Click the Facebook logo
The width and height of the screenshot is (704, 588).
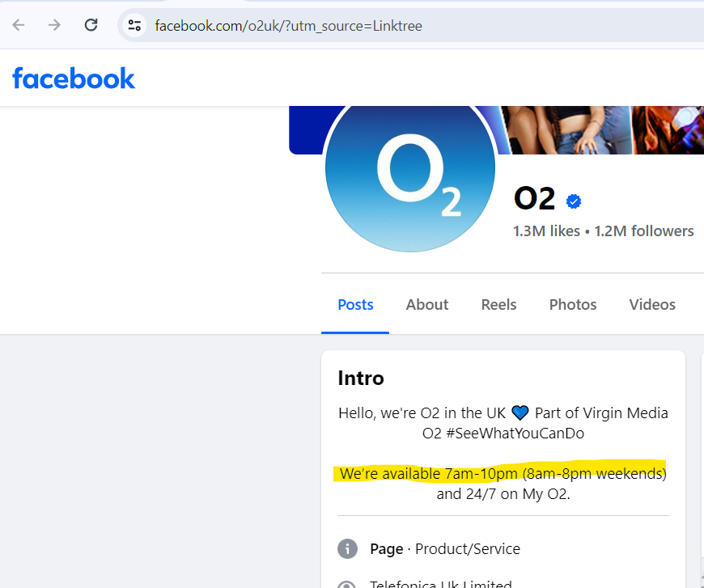pos(74,78)
